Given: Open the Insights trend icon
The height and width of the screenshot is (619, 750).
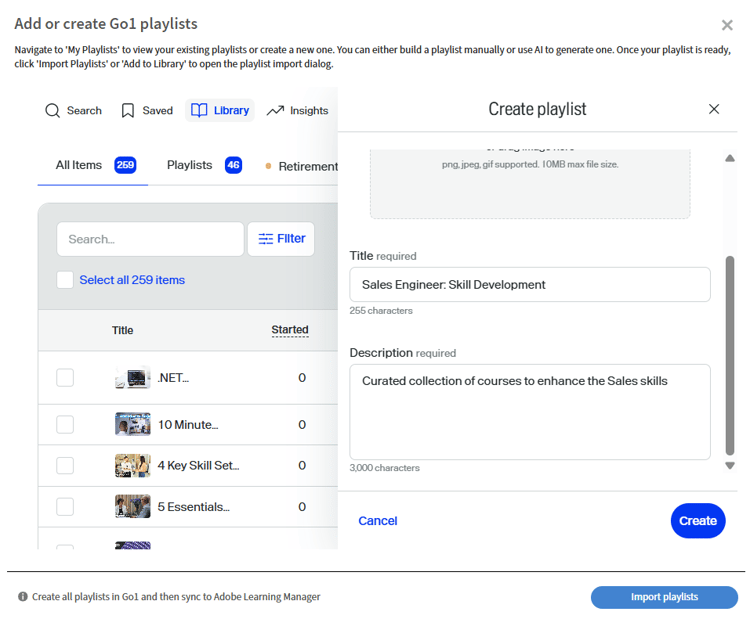Looking at the screenshot, I should (x=275, y=111).
